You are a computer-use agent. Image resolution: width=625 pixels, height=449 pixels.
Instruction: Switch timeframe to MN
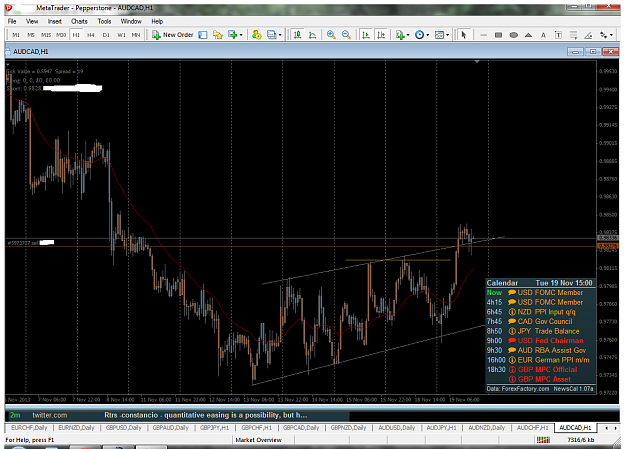click(x=136, y=35)
